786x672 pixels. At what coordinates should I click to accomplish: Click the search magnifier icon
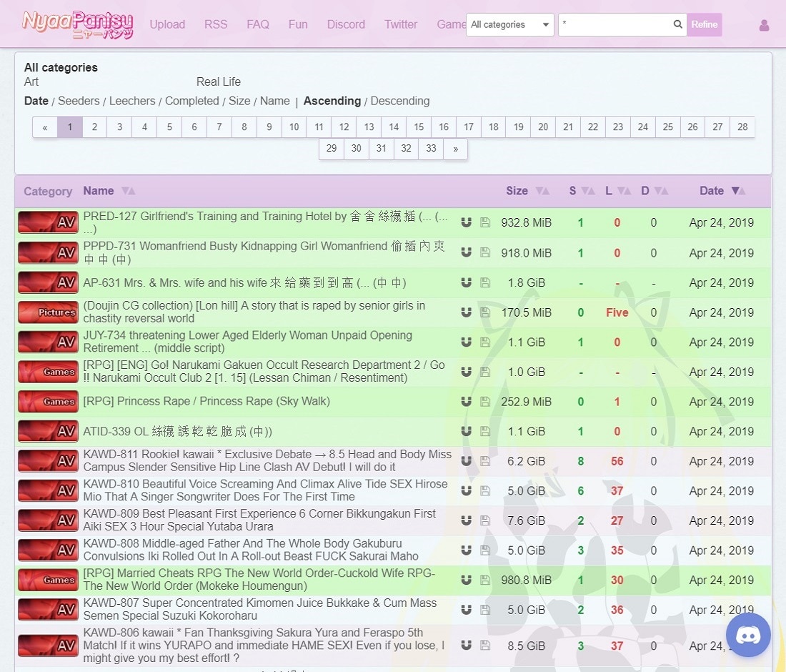(677, 24)
